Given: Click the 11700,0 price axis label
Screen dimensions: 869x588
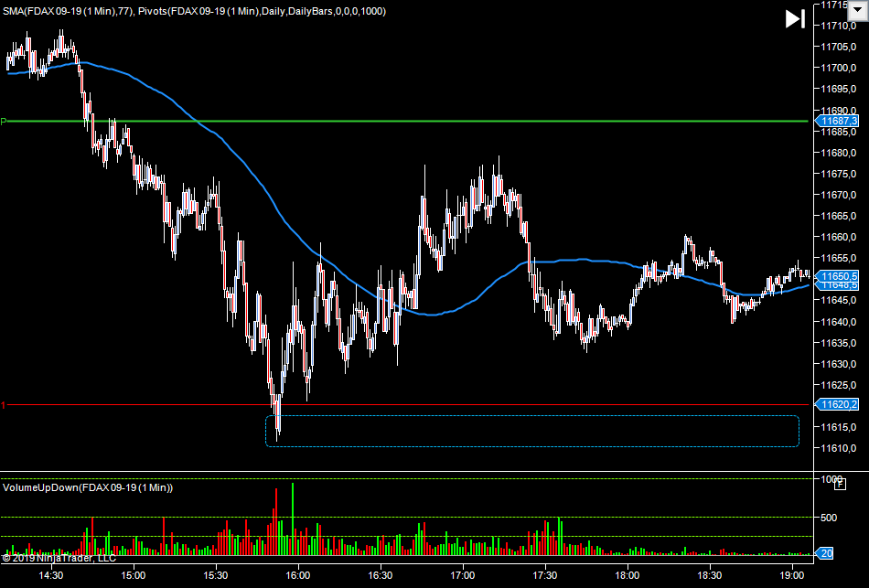Looking at the screenshot, I should 839,68.
